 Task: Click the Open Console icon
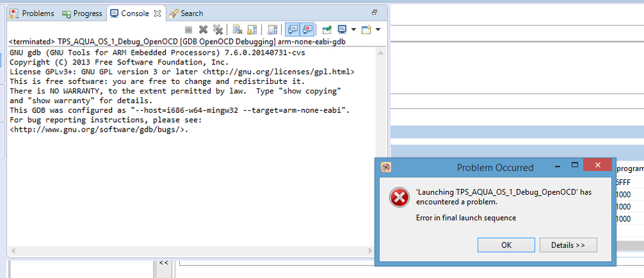tap(366, 30)
